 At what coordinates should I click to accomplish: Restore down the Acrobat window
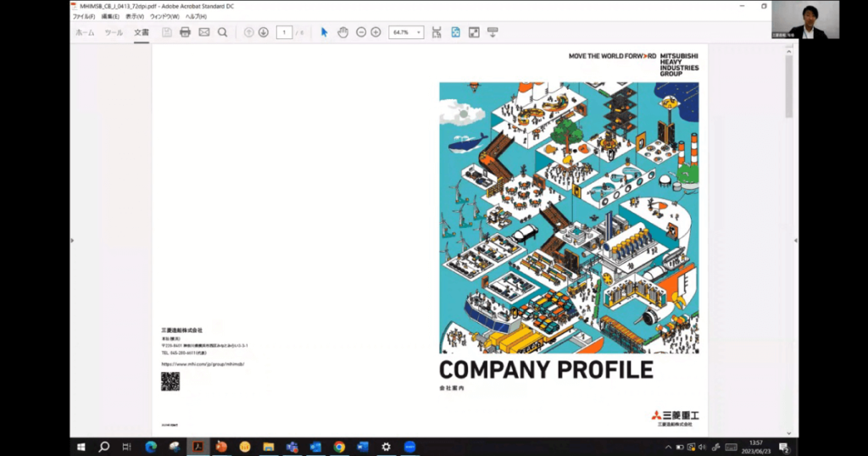coord(764,6)
